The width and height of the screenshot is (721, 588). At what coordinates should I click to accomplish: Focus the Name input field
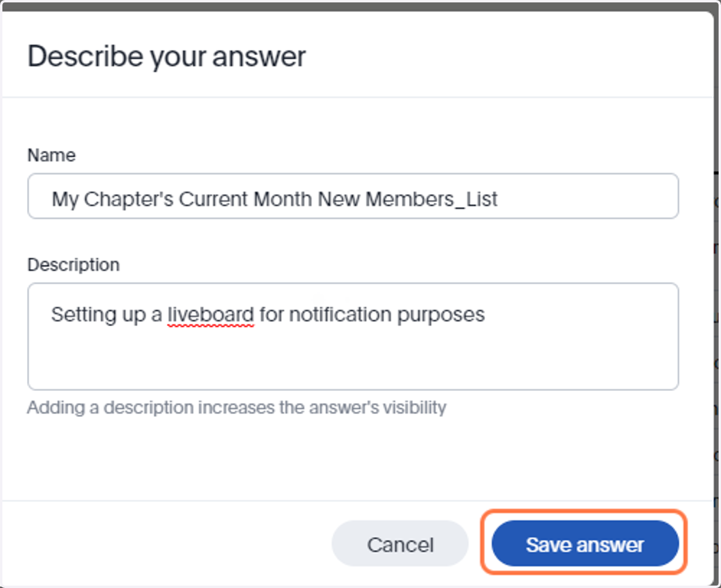coord(353,196)
